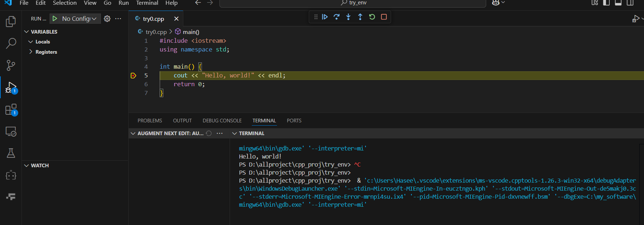The width and height of the screenshot is (644, 225).
Task: Open the Customize Layout icon
Action: 595,3
